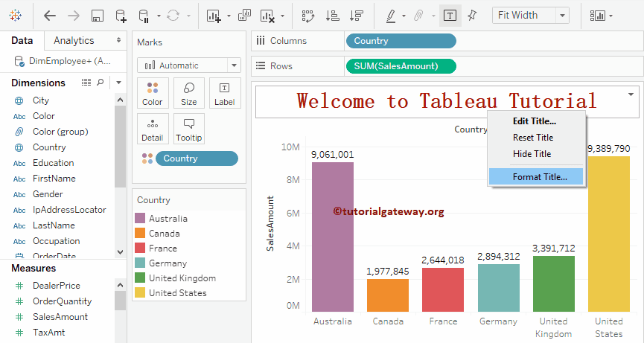Screen dimensions: 644x343
Task: Open the title's dropdown arrow
Action: point(631,94)
